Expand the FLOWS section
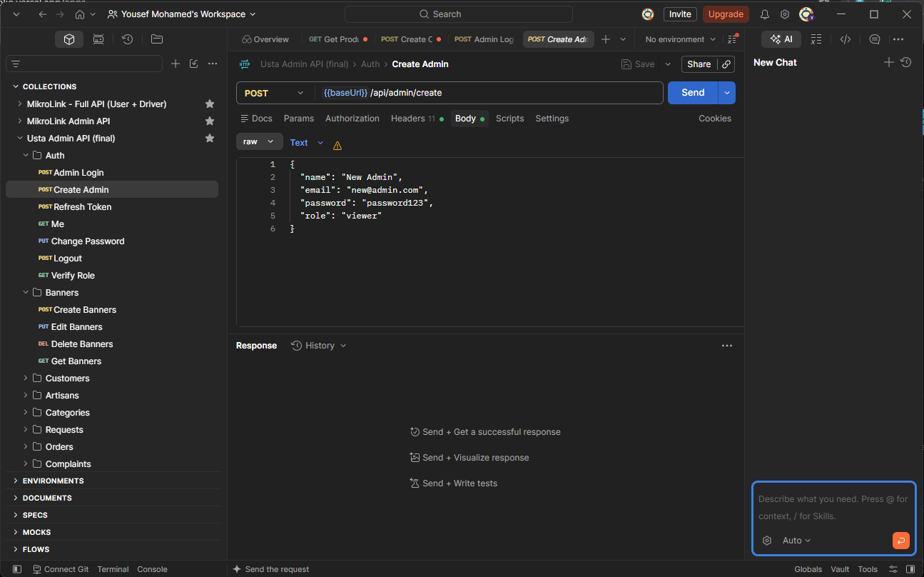Image resolution: width=924 pixels, height=577 pixels. pos(36,549)
